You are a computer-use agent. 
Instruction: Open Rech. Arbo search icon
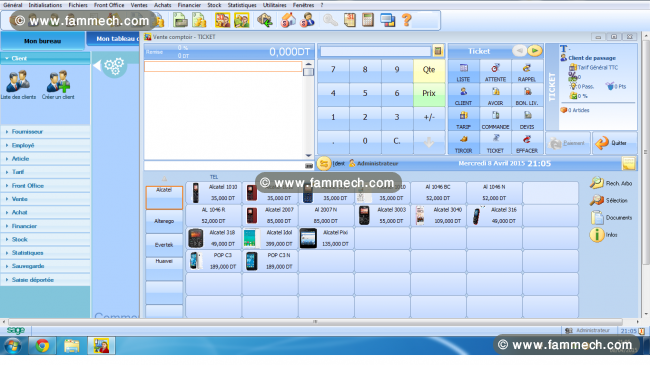pyautogui.click(x=597, y=183)
